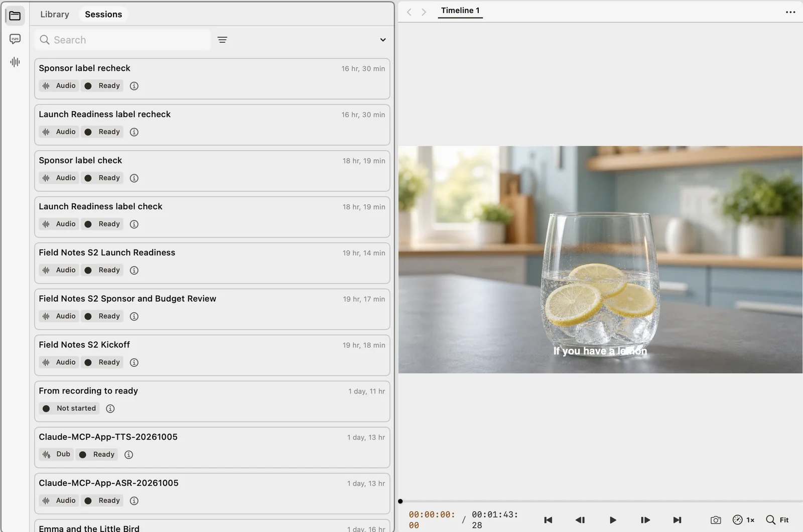Show info for Field Notes S2 Kickoff
The image size is (803, 532).
tap(134, 362)
